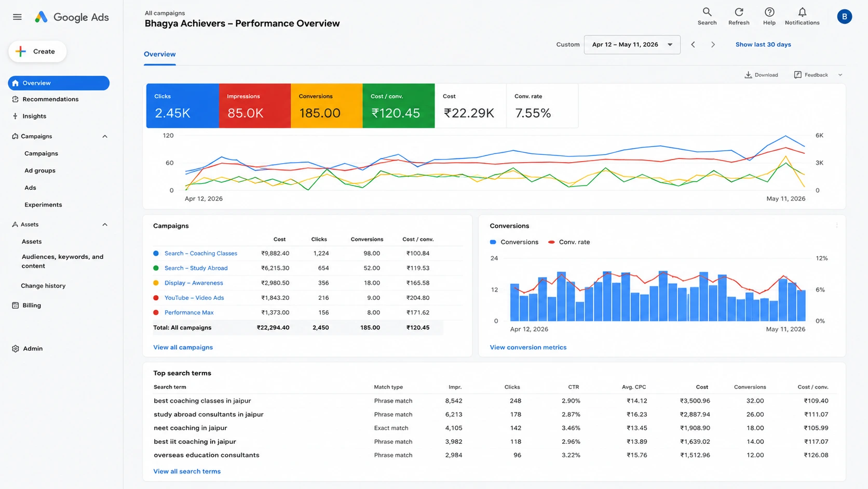Image resolution: width=868 pixels, height=489 pixels.
Task: Open Audiences, keywords, and content
Action: (x=62, y=261)
